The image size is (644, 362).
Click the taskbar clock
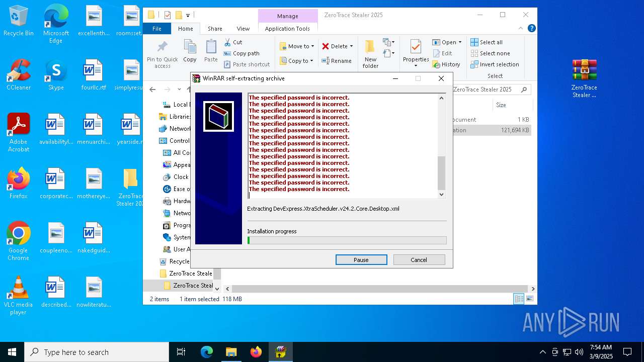pos(600,352)
